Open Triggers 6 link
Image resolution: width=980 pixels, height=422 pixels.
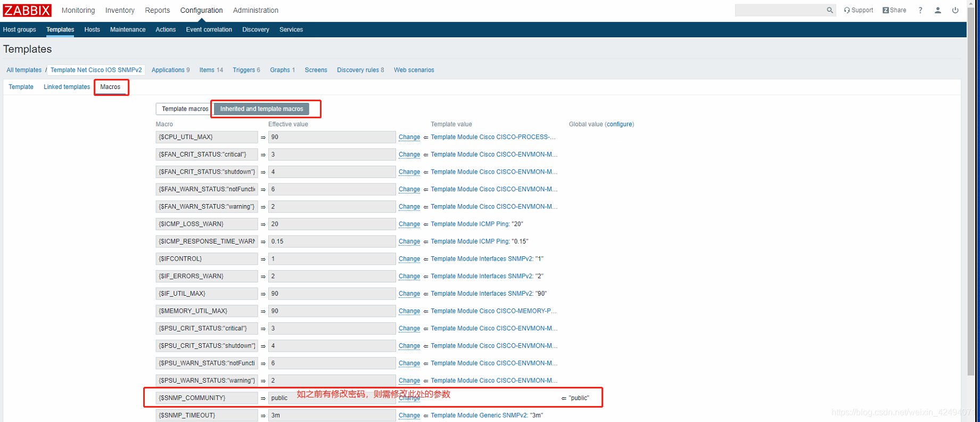click(246, 70)
